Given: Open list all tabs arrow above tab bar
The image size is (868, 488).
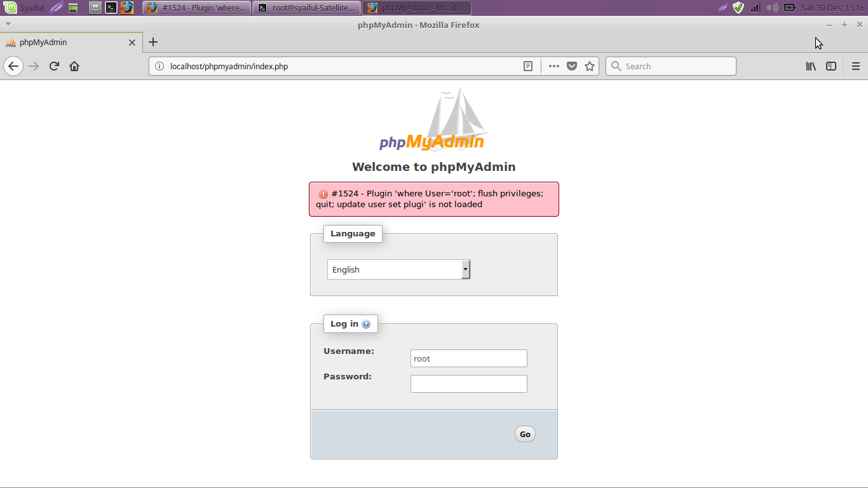Looking at the screenshot, I should 8,24.
